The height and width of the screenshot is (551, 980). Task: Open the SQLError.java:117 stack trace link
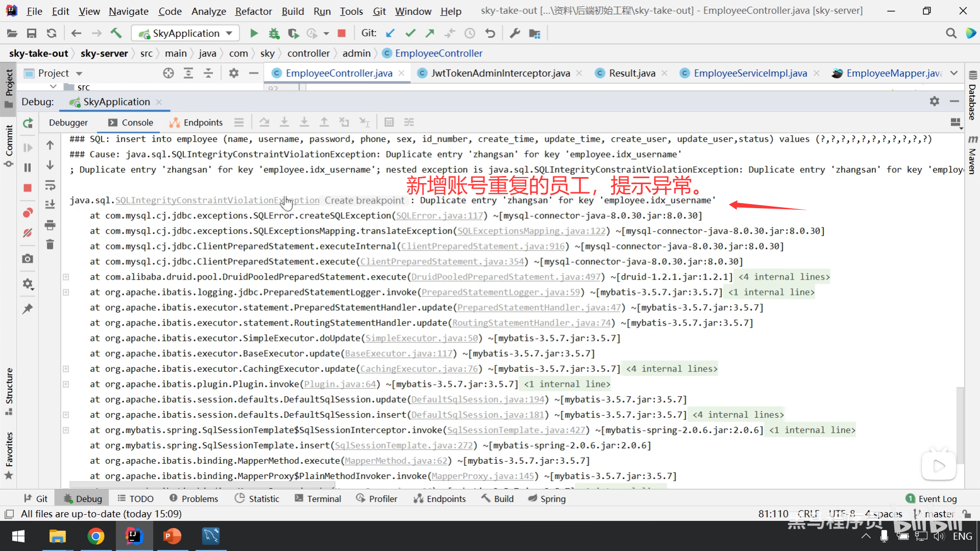(x=439, y=216)
